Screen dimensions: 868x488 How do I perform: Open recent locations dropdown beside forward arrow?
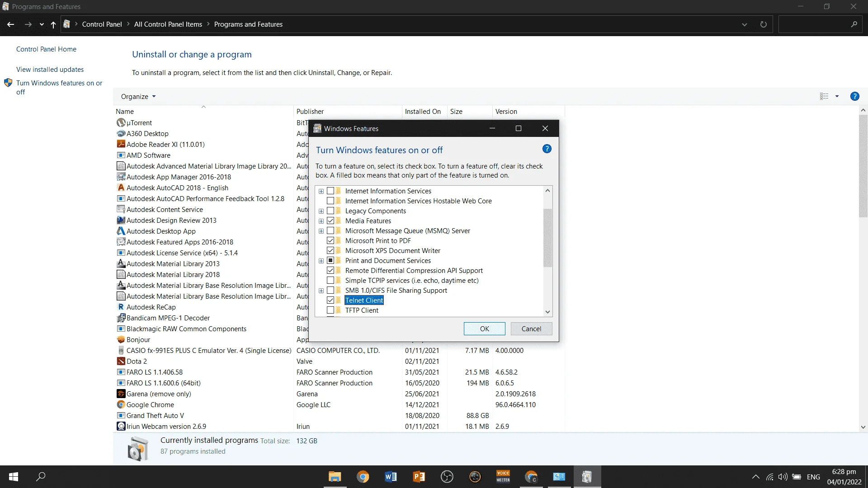pyautogui.click(x=42, y=24)
